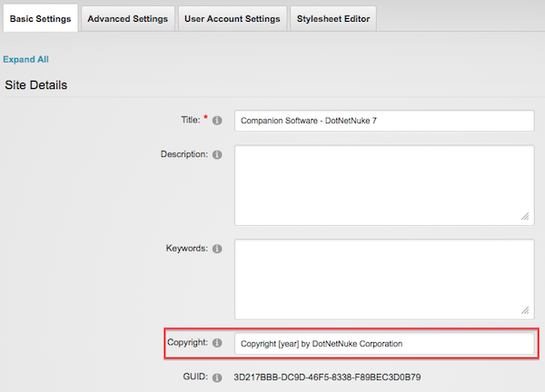
Task: Click the GUID help info icon
Action: tap(217, 377)
